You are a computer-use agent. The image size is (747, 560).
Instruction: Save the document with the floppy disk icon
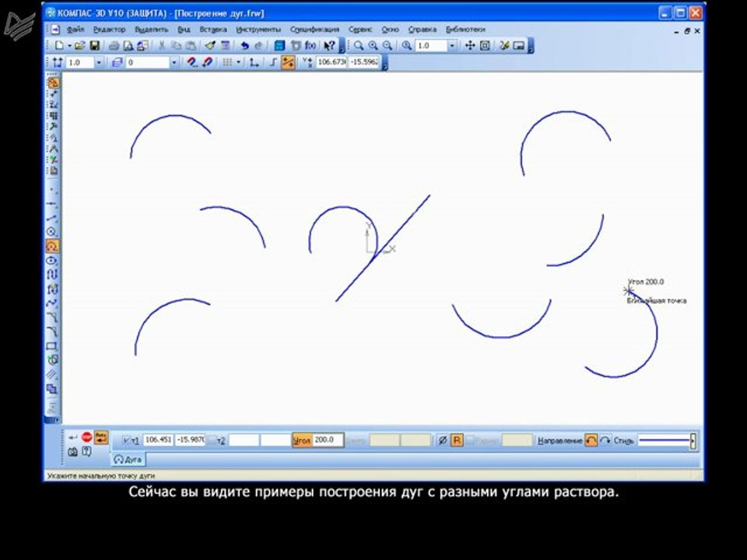[94, 46]
